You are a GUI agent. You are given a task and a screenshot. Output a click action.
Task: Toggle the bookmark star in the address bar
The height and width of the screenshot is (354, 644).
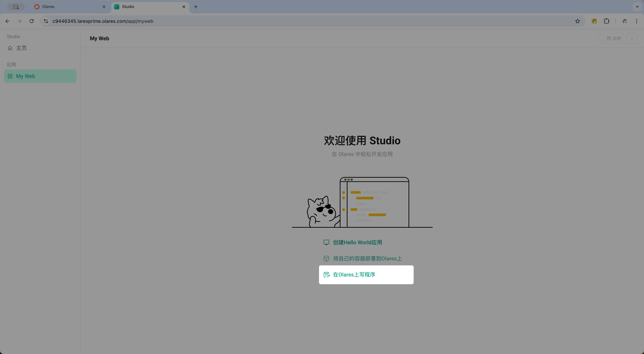pyautogui.click(x=577, y=21)
